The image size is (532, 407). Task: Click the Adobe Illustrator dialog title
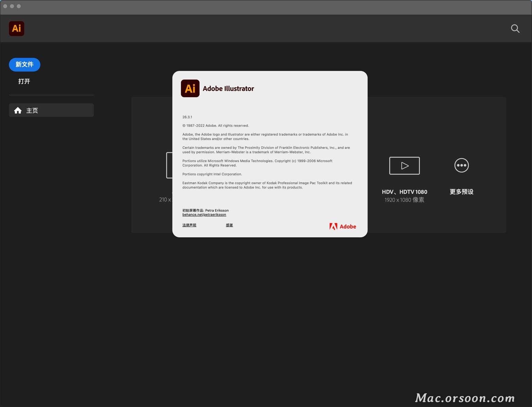[228, 89]
